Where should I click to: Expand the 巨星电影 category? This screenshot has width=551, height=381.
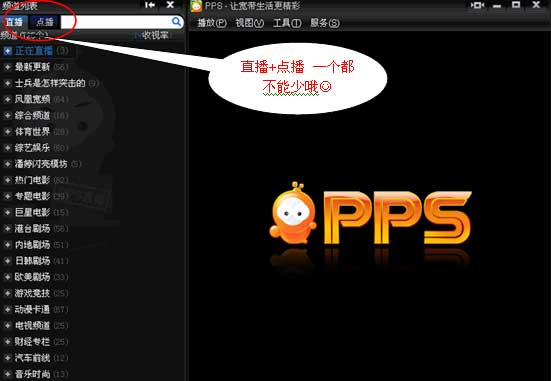[x=7, y=213]
